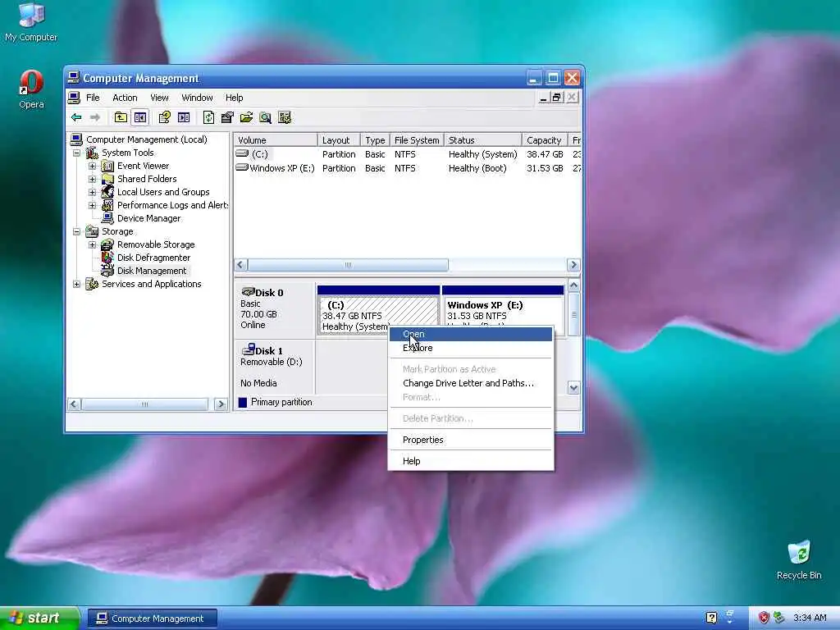Screen dimensions: 840x630
Task: Click the rightmost disk settings toolbar icon
Action: [285, 117]
